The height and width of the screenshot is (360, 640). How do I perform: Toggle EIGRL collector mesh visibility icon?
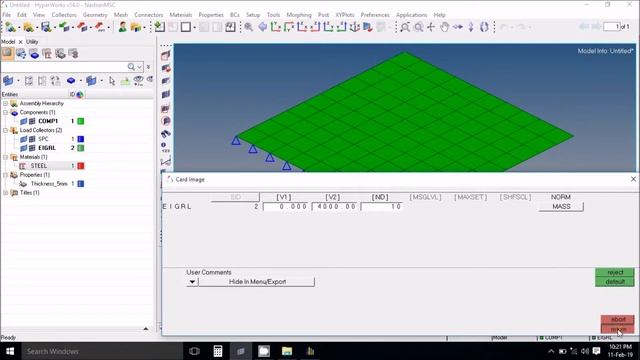pos(32,148)
